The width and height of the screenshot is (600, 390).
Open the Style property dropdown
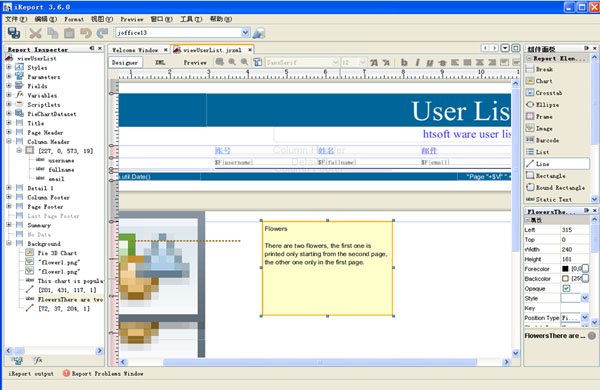(585, 298)
